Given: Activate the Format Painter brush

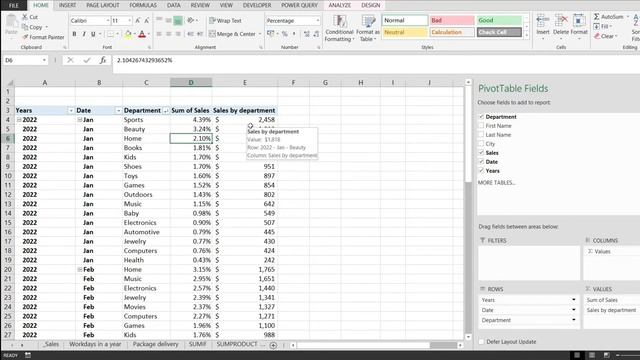Looking at the screenshot, I should tap(25, 37).
